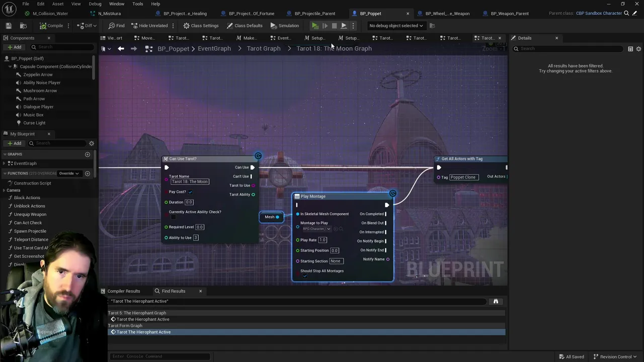Close the BP_Poppet tab
This screenshot has height=362, width=644.
pyautogui.click(x=408, y=14)
